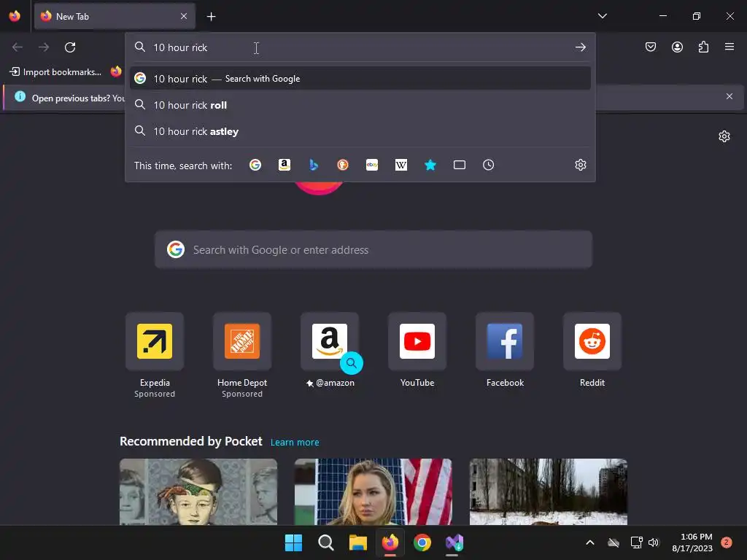
Task: Search bookmarks using the star icon
Action: coord(430,165)
